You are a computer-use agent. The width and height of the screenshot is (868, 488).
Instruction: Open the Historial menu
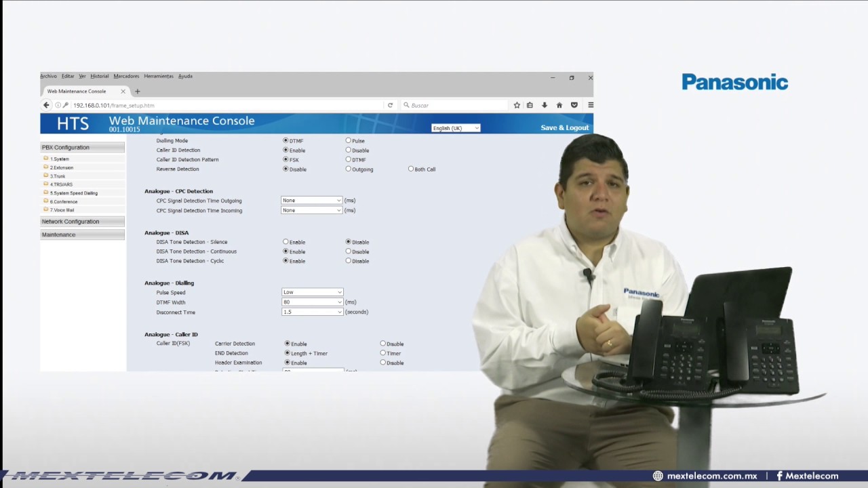coord(99,76)
